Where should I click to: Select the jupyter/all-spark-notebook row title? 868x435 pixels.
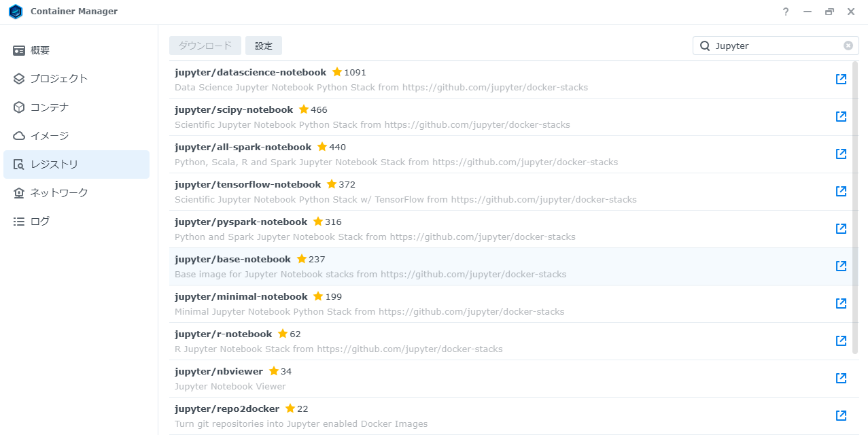coord(243,147)
